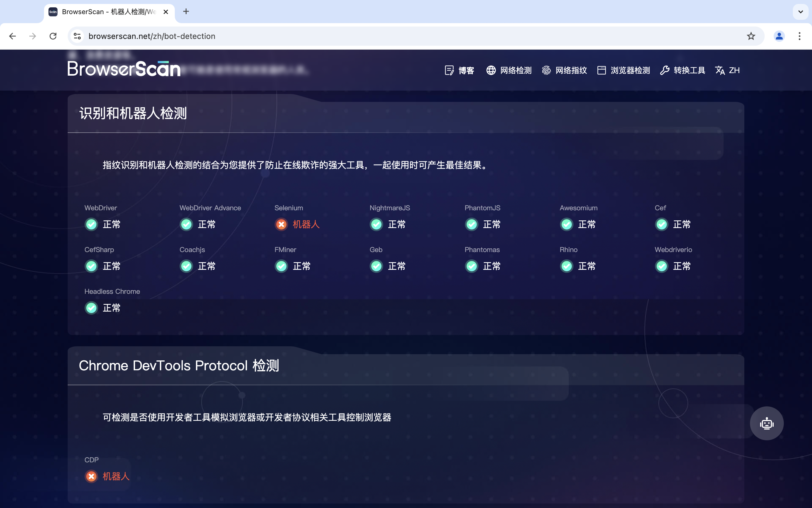Close the BrowserScan tab
Viewport: 812px width, 508px height.
tap(166, 12)
